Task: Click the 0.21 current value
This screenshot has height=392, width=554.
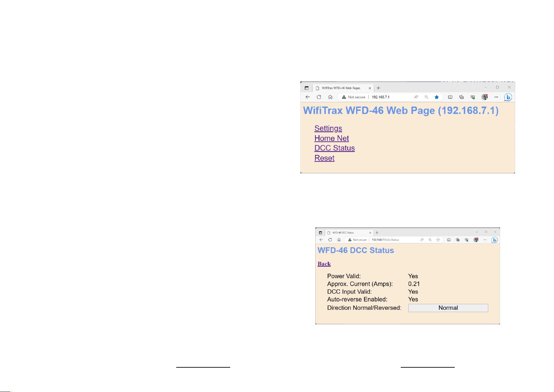Action: click(414, 284)
